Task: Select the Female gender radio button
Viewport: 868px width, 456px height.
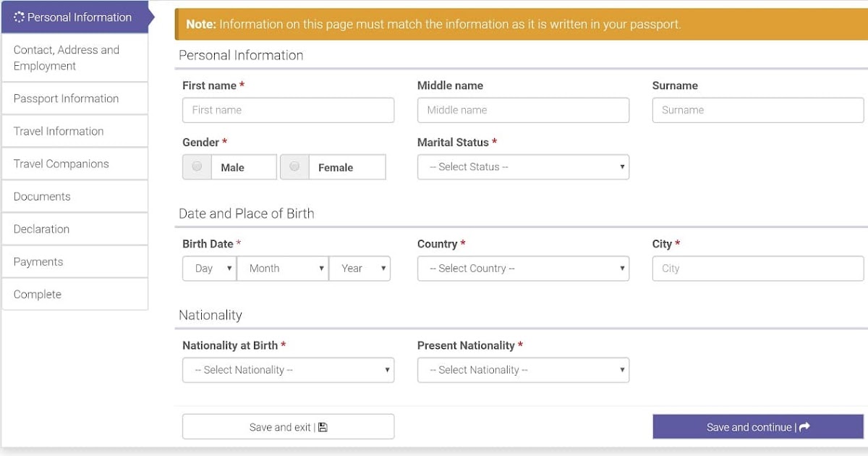Action: (294, 166)
